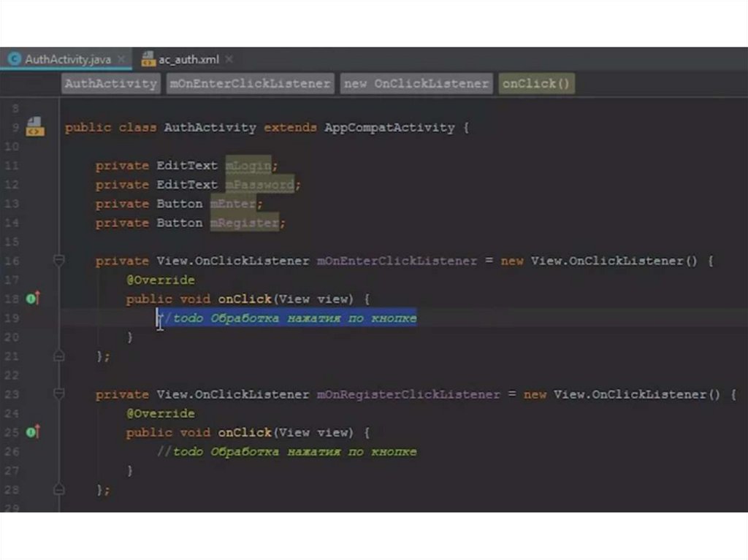The height and width of the screenshot is (560, 748).
Task: Click line number 23 in the gutter
Action: [x=12, y=394]
